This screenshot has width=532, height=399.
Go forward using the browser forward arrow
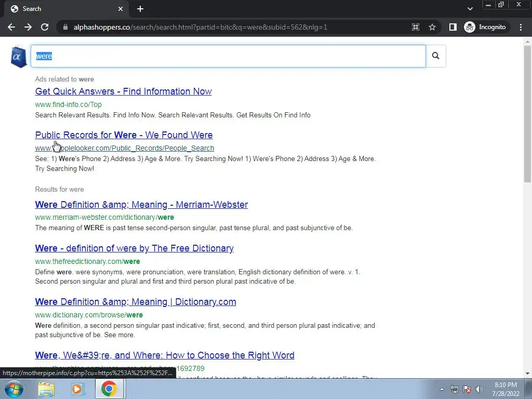(28, 27)
